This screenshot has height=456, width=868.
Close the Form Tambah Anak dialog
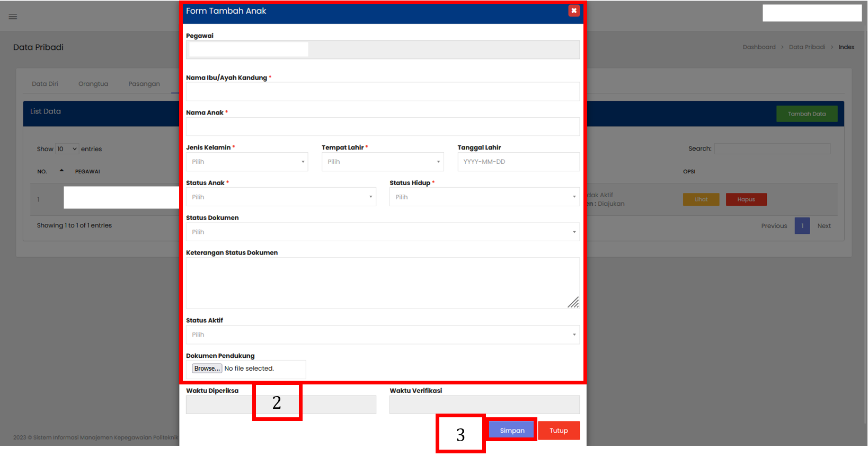click(x=573, y=11)
